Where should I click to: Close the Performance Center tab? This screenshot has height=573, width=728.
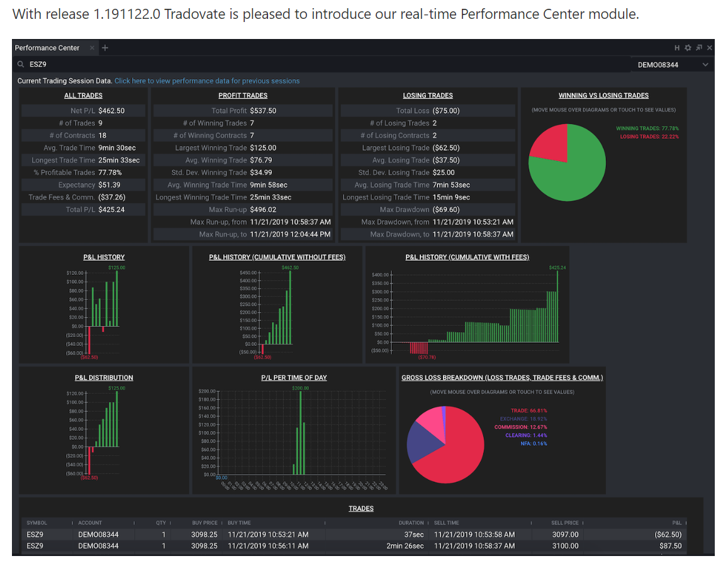(x=92, y=48)
